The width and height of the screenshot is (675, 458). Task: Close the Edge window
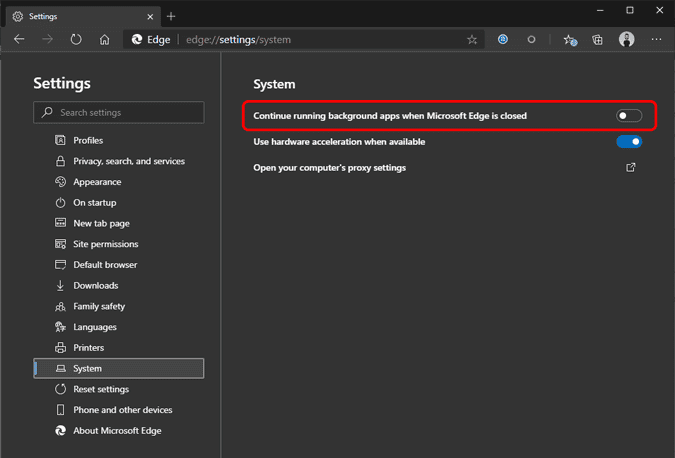click(660, 10)
